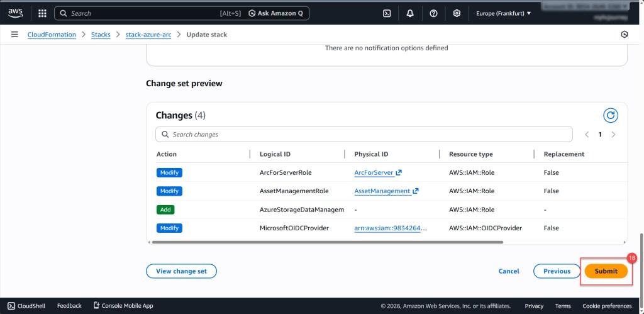The image size is (644, 314).
Task: Toggle the side navigation hamburger menu
Action: tap(14, 35)
